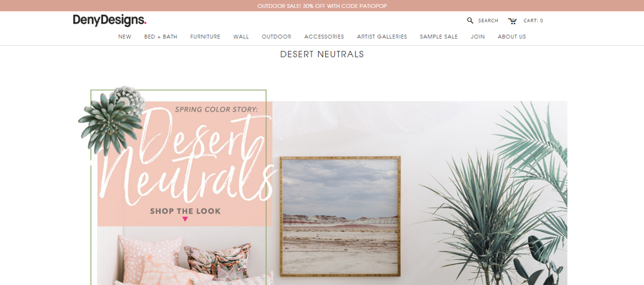Visit the ABOUT US page
644x285 pixels.
pyautogui.click(x=512, y=37)
